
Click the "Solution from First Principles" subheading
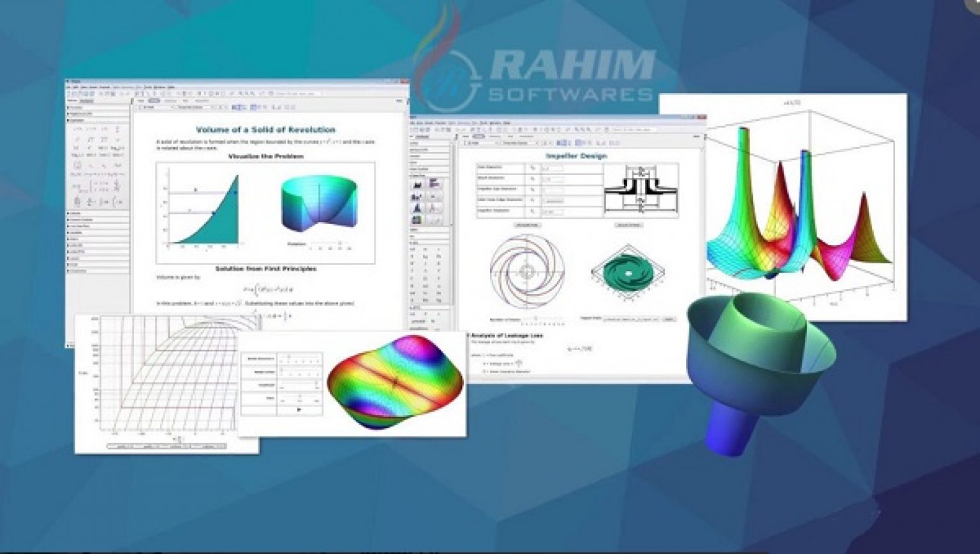pos(265,269)
